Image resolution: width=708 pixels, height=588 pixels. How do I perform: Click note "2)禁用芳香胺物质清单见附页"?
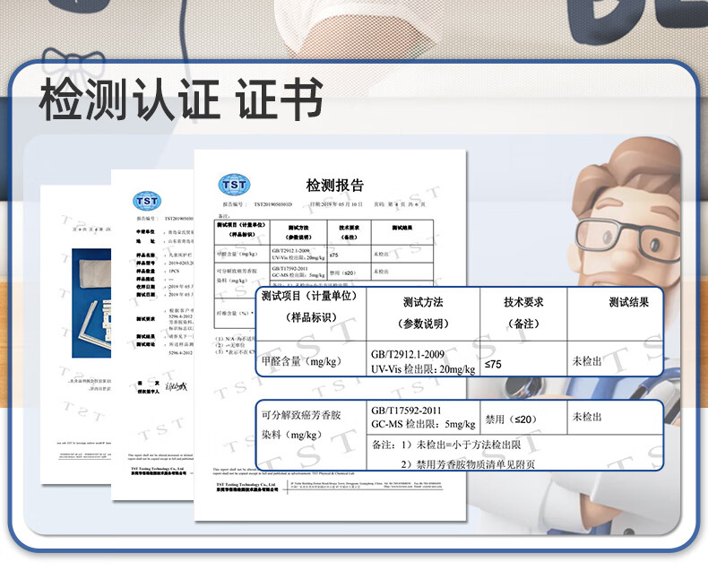[x=468, y=464]
